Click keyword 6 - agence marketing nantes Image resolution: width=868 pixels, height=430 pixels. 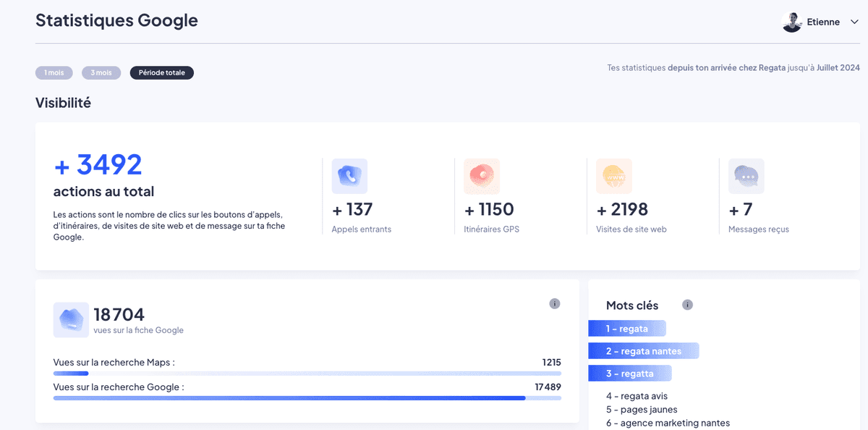click(668, 423)
